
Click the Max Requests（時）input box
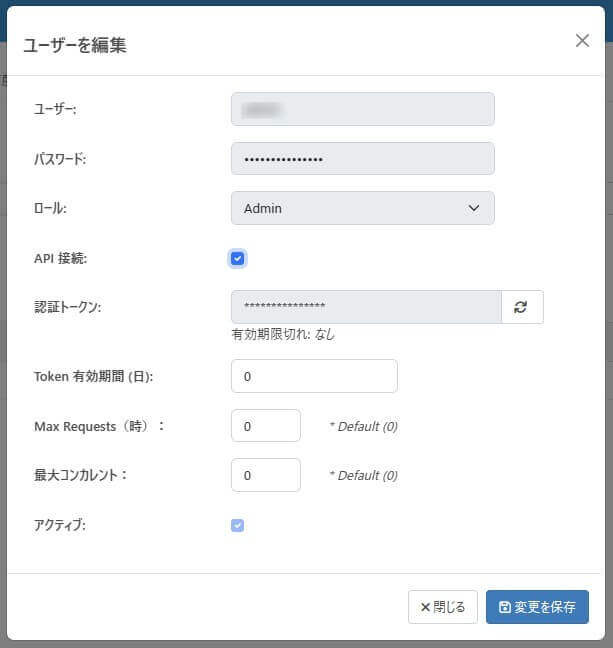[x=266, y=426]
